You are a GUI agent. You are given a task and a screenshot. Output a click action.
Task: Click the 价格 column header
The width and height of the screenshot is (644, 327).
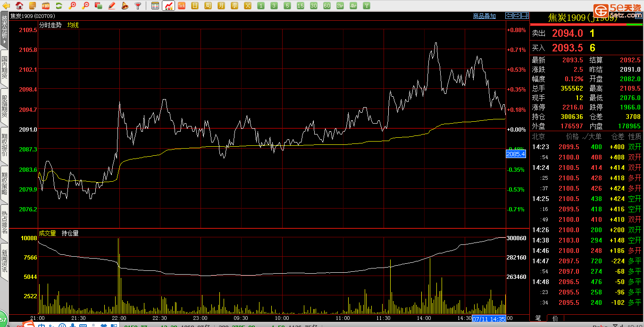pos(572,136)
